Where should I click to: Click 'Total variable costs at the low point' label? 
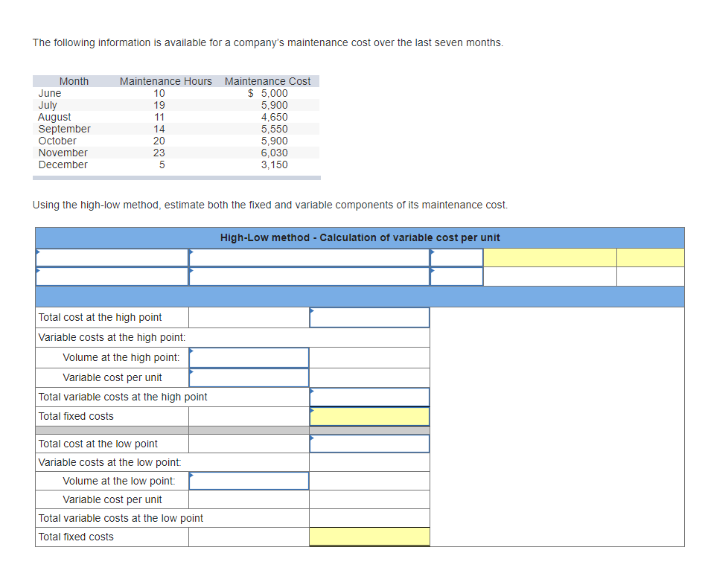click(121, 518)
